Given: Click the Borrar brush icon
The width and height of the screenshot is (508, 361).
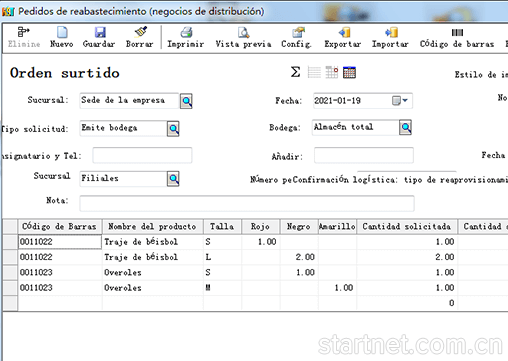Looking at the screenshot, I should [x=141, y=32].
